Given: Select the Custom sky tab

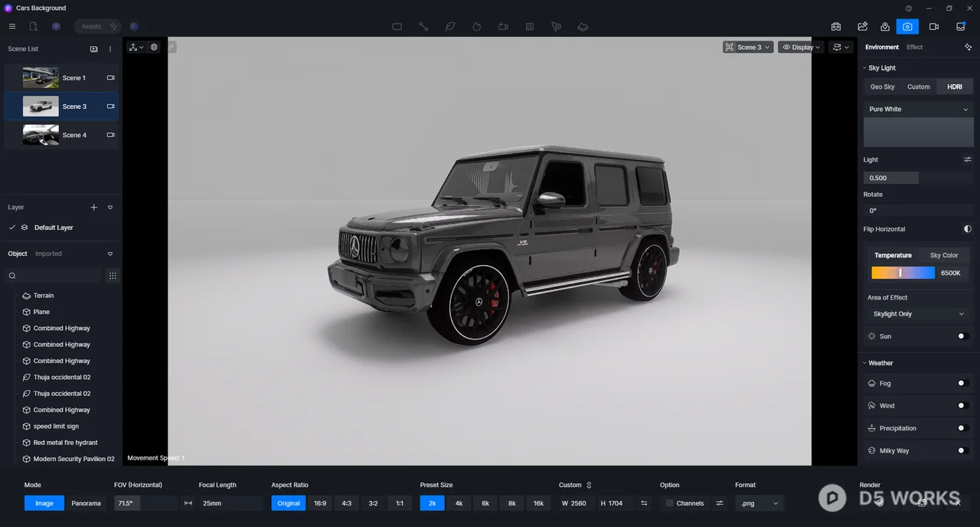Looking at the screenshot, I should [918, 87].
